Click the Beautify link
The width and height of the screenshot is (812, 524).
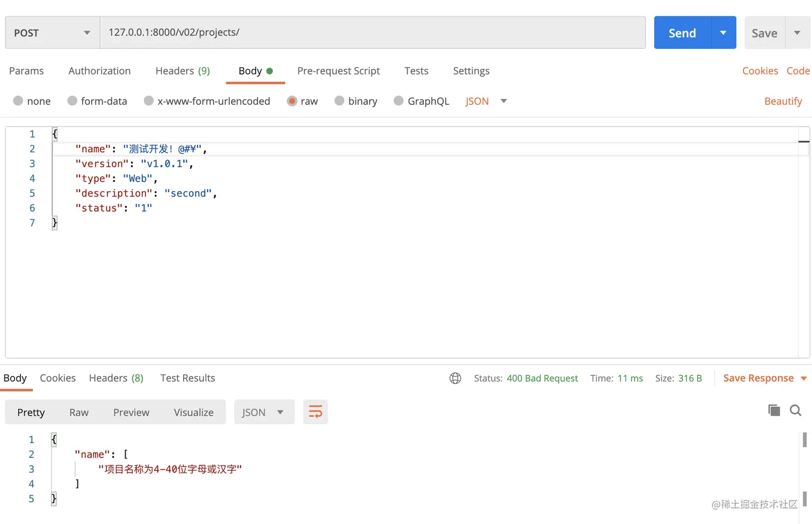click(783, 101)
